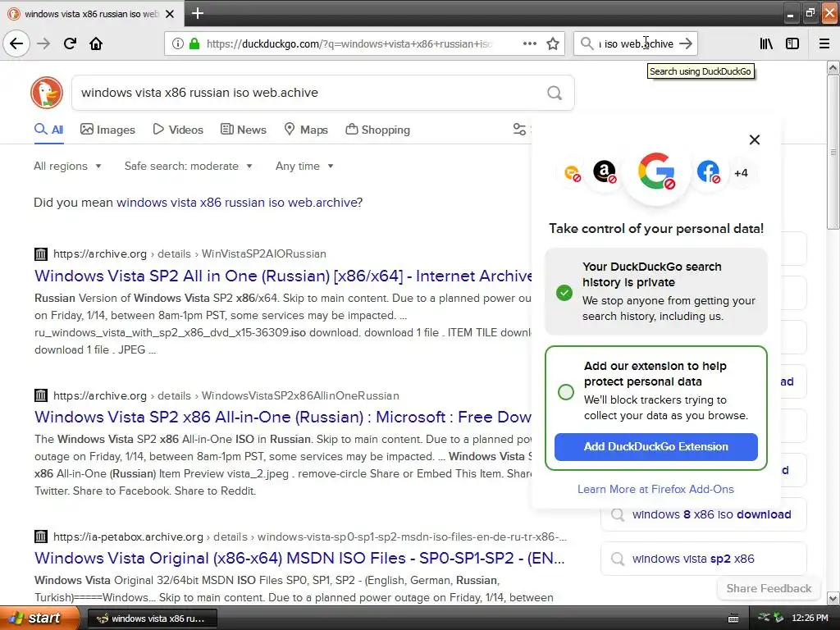Viewport: 840px width, 630px height.
Task: Open Safe search: moderate dropdown
Action: pyautogui.click(x=188, y=166)
